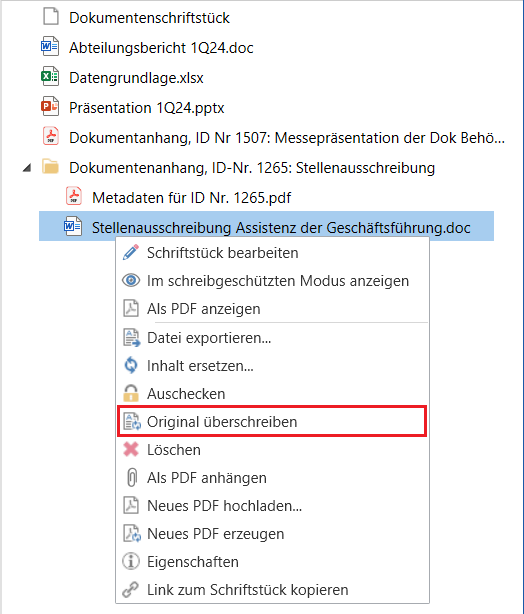524x614 pixels.
Task: Select Dokumentanhang ID Nr 1507 Messepräsentation item
Action: point(286,138)
